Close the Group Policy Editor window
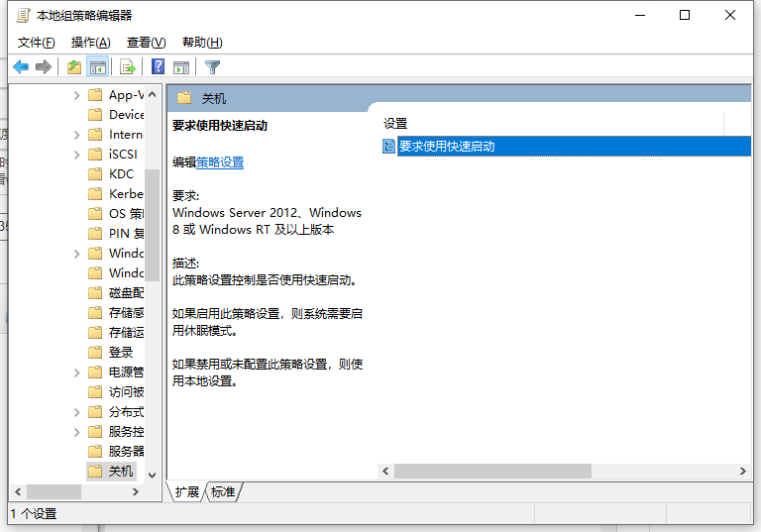Viewport: 761px width, 532px height. coord(730,16)
